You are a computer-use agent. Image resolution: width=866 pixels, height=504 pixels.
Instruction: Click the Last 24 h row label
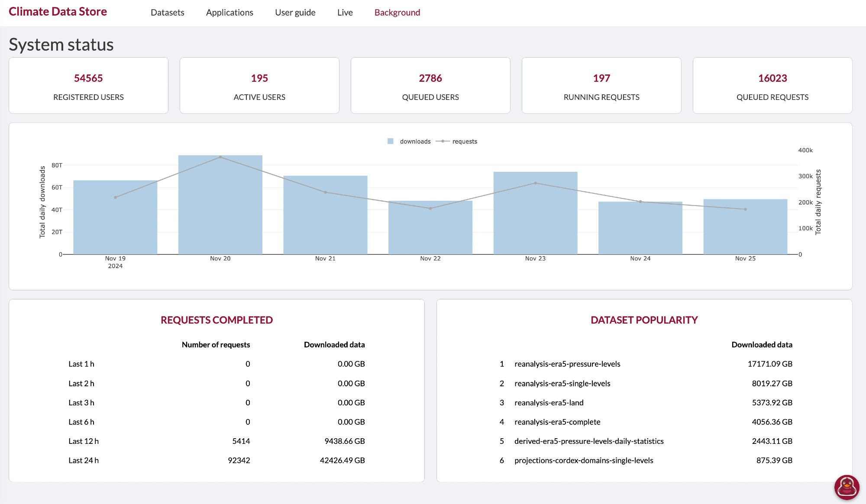[84, 460]
